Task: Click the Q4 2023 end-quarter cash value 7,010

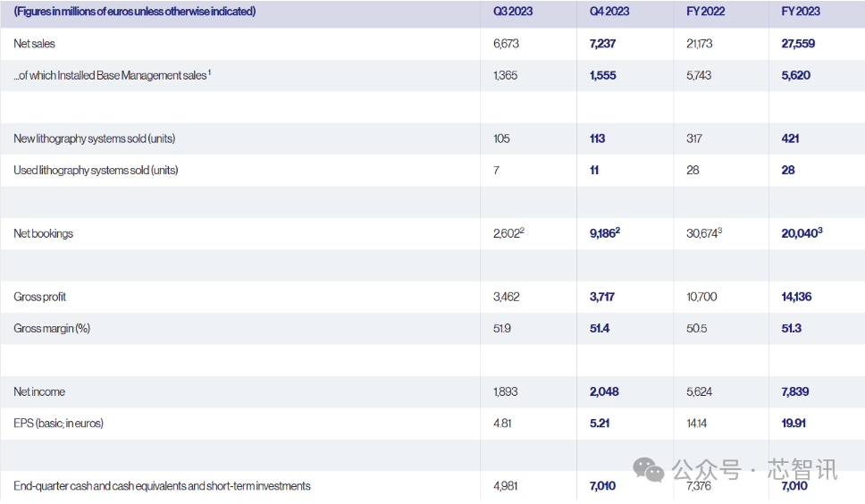Action: (x=602, y=486)
